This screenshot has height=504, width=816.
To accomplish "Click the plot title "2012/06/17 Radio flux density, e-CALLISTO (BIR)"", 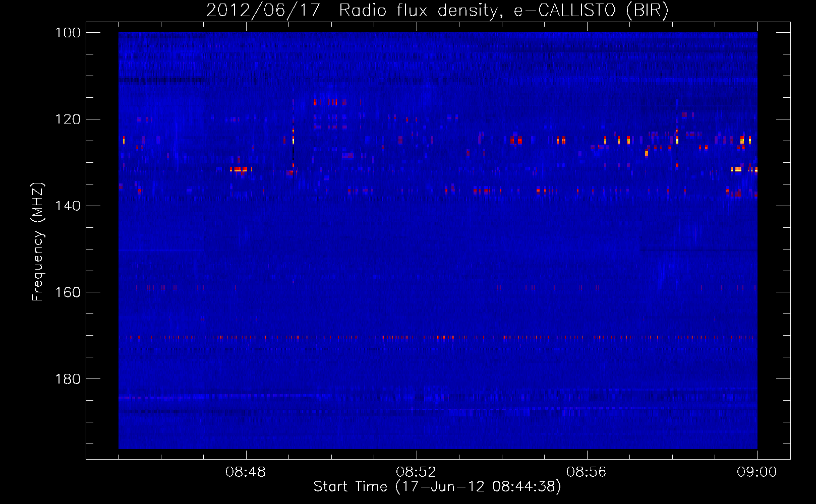I will click(437, 10).
